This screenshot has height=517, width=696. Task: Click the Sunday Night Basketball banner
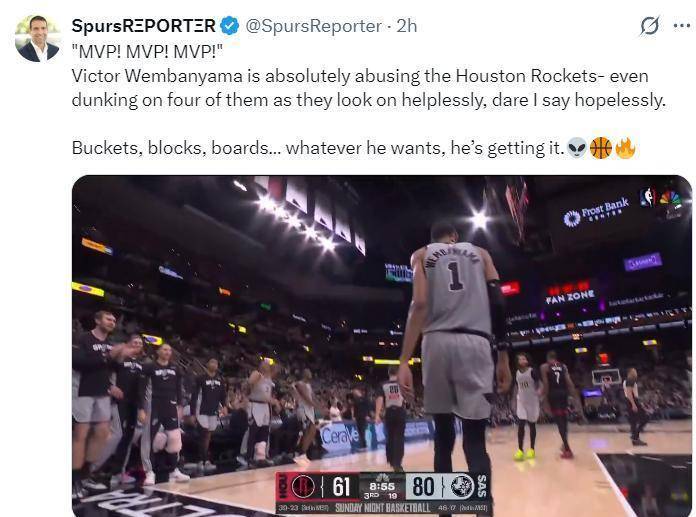point(382,508)
